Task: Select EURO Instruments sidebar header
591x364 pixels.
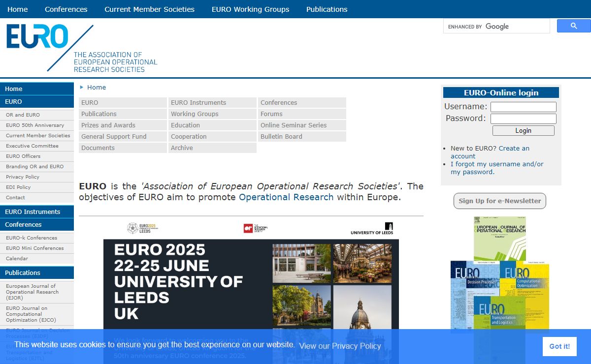Action: pos(37,212)
